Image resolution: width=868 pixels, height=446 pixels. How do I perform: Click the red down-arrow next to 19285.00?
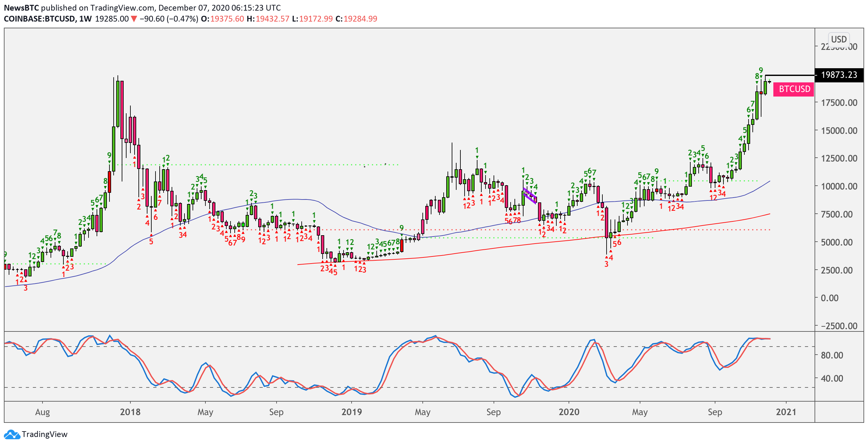pos(134,19)
